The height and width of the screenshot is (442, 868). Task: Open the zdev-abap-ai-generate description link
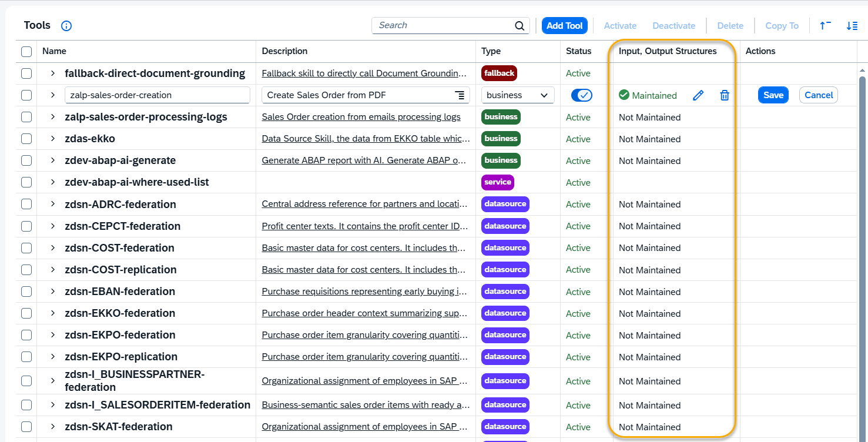(x=364, y=161)
